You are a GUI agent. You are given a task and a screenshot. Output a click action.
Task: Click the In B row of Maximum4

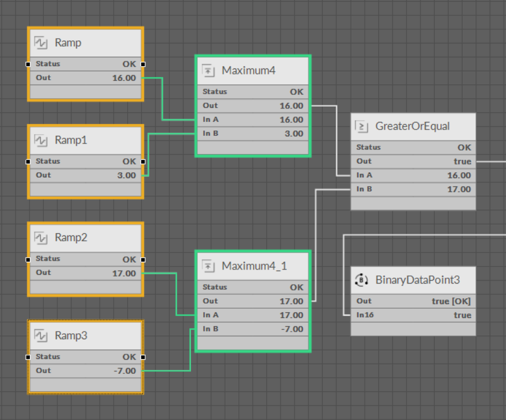252,134
